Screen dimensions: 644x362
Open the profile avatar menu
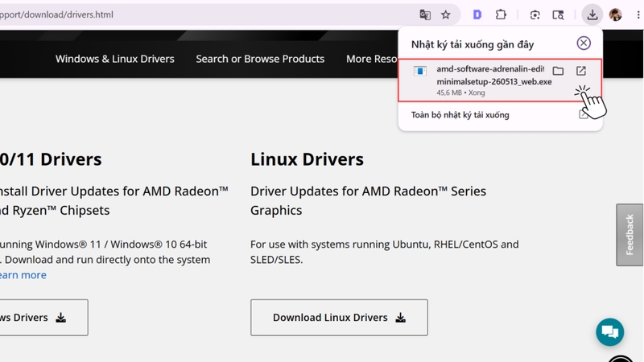pos(615,14)
